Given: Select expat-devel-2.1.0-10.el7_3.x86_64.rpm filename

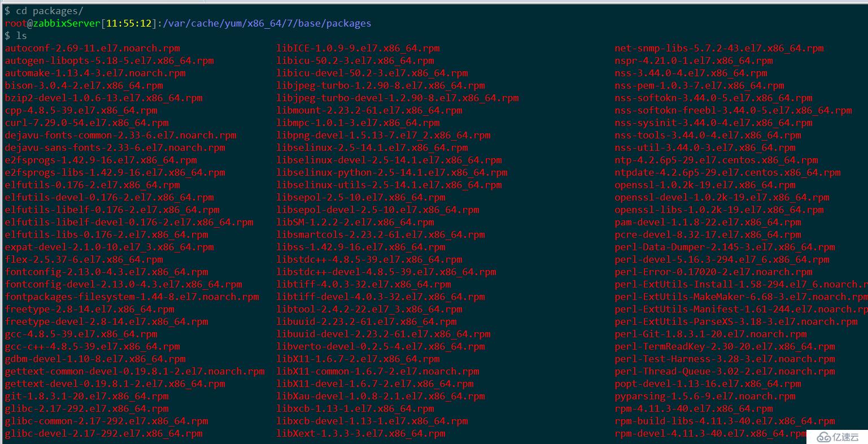Looking at the screenshot, I should tap(110, 247).
